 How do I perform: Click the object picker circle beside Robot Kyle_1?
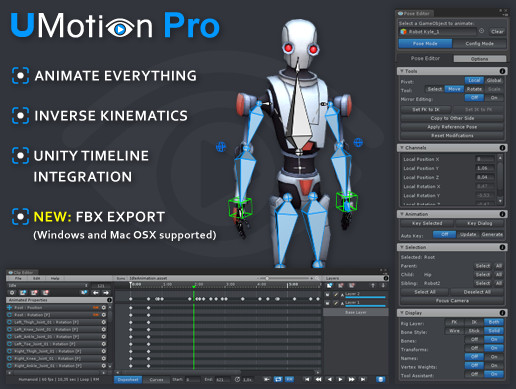point(482,31)
